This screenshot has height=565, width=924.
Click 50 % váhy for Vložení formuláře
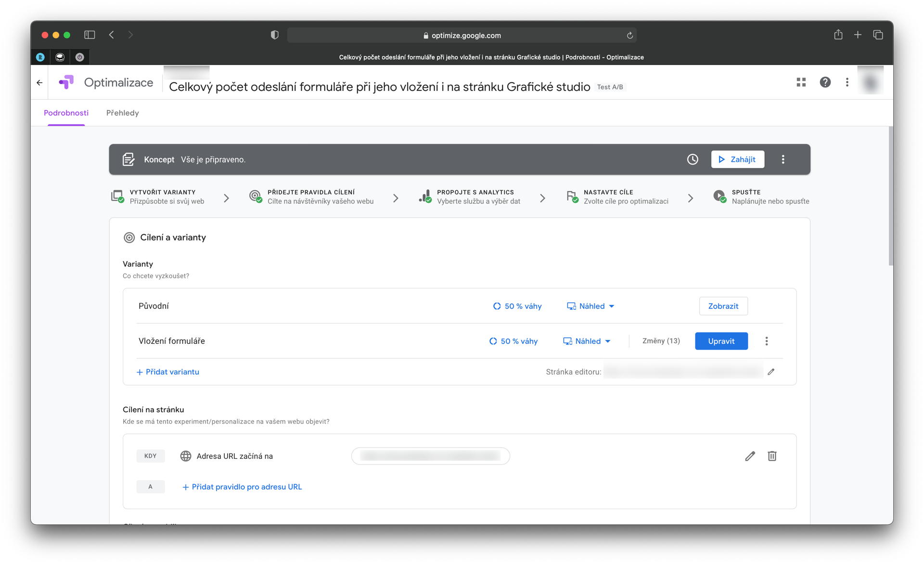(x=513, y=341)
